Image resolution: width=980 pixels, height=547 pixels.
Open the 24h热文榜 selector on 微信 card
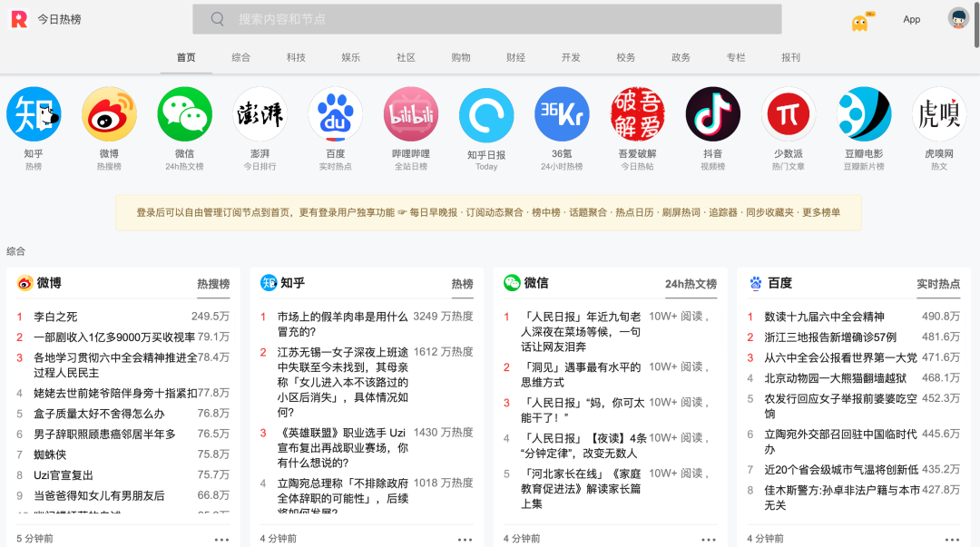pos(691,285)
